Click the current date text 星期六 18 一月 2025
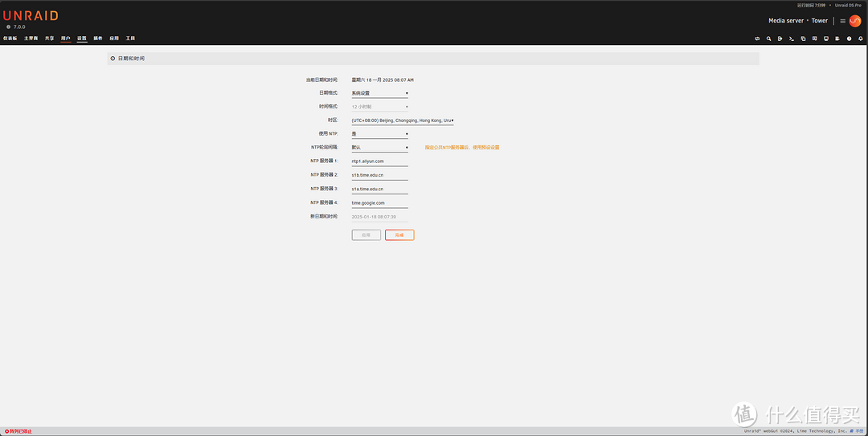The image size is (868, 436). point(383,79)
